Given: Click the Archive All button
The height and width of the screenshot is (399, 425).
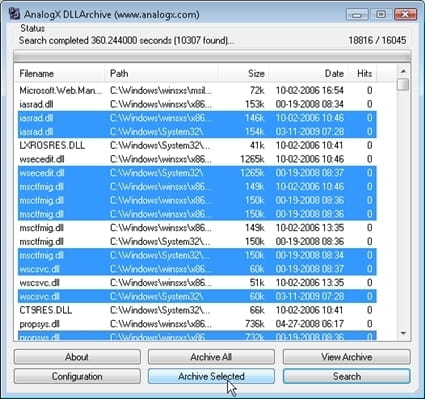Looking at the screenshot, I should point(211,357).
